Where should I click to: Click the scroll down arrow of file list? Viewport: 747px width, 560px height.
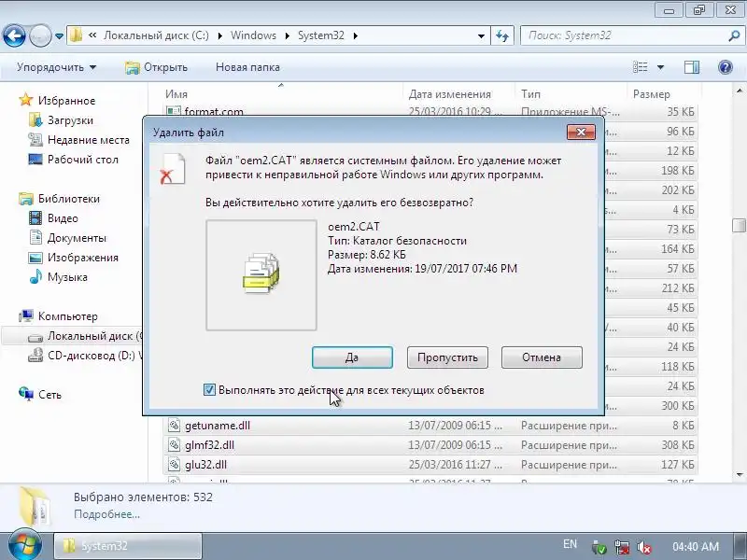(740, 475)
